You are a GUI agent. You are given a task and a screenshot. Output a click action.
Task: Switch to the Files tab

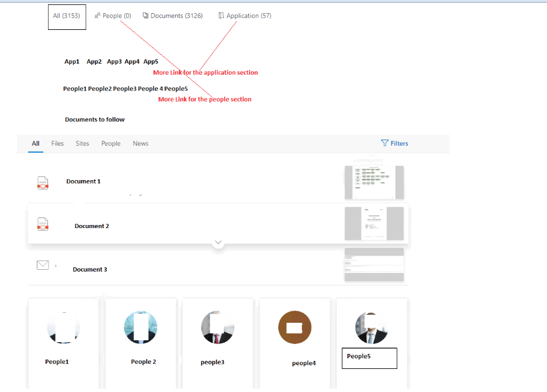[57, 143]
